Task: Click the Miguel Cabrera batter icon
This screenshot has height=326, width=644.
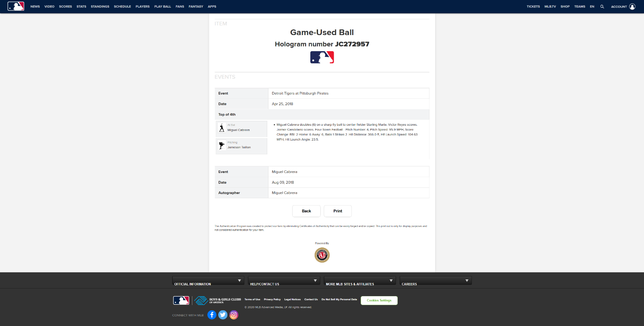Action: pyautogui.click(x=222, y=128)
